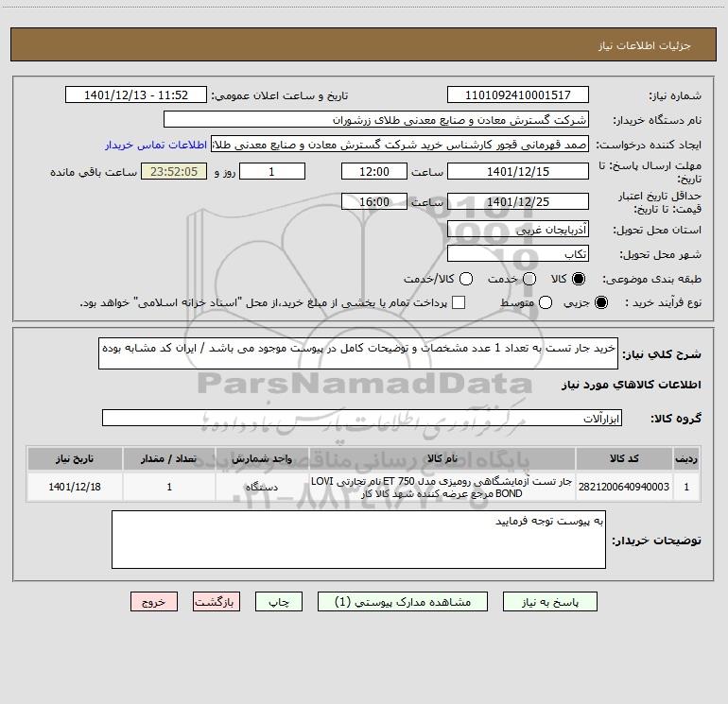Click the deadline time field 12:00
Image resolution: width=728 pixels, height=704 pixels.
(x=374, y=171)
